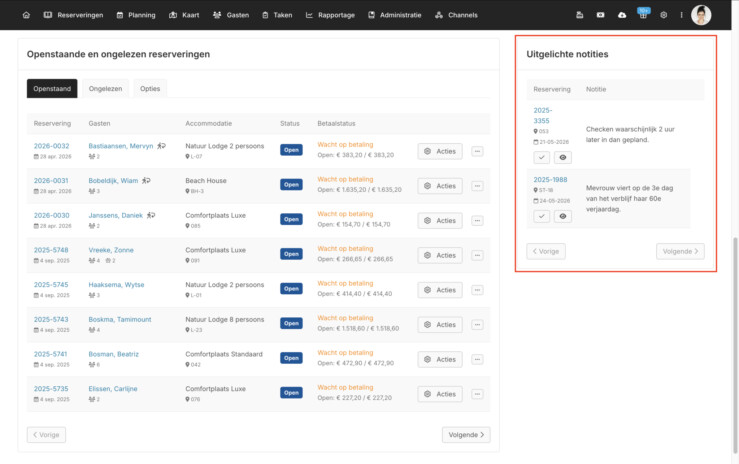Viewport: 739px width, 464px height.
Task: Mark note for 2025-3355 as done
Action: (542, 157)
